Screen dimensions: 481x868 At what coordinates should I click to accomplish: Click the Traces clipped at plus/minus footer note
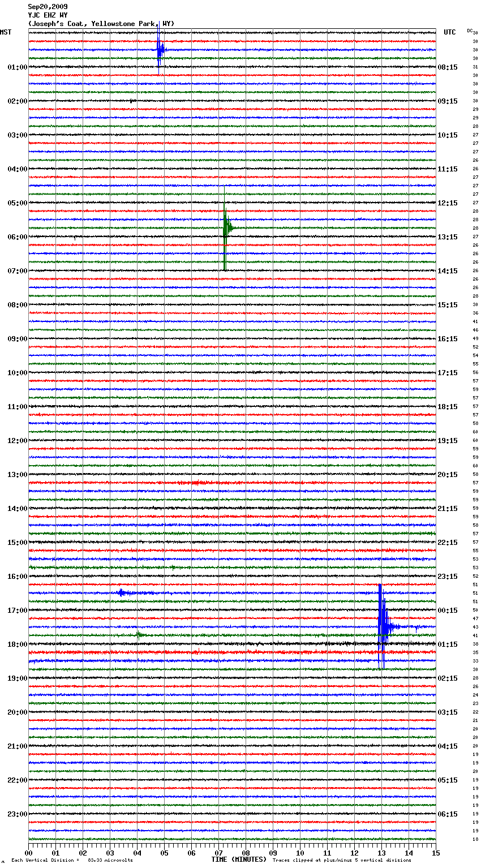pos(342,861)
